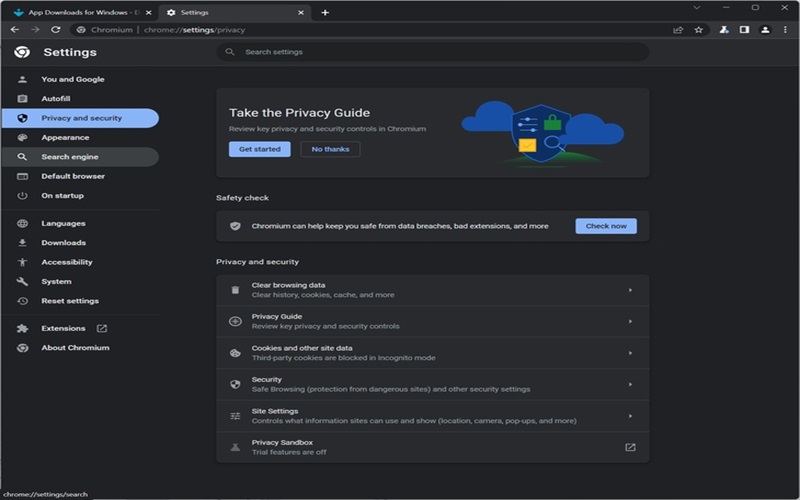Screen dimensions: 800x500
Task: Click the Reset settings clock icon
Action: (x=22, y=301)
